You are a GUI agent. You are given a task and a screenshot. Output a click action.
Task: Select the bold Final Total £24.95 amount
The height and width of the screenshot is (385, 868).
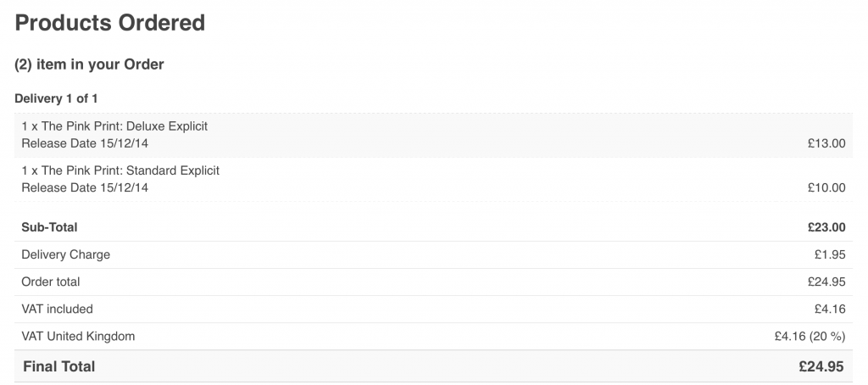pos(821,366)
